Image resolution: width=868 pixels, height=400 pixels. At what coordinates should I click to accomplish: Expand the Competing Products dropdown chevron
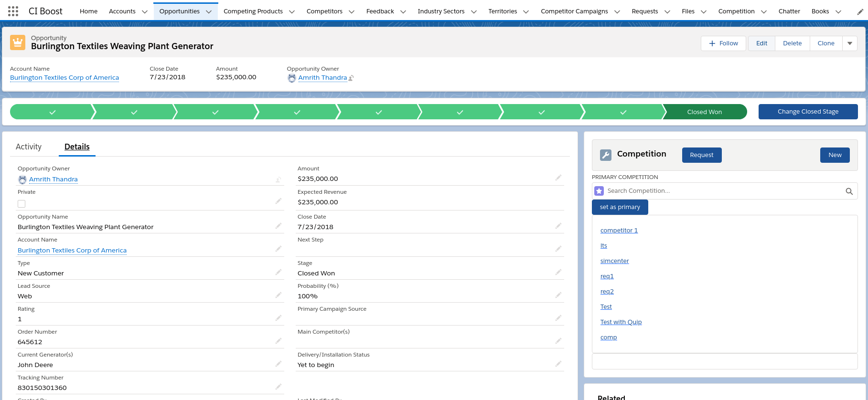point(292,11)
